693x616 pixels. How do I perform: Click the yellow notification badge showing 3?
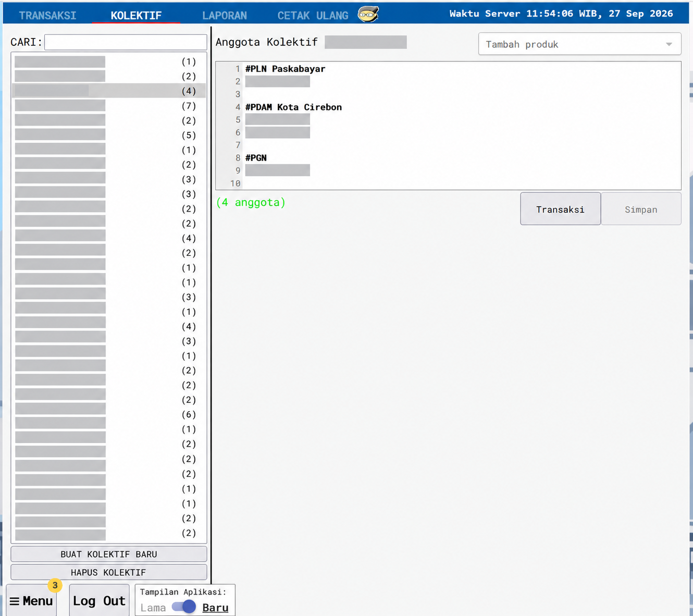55,585
